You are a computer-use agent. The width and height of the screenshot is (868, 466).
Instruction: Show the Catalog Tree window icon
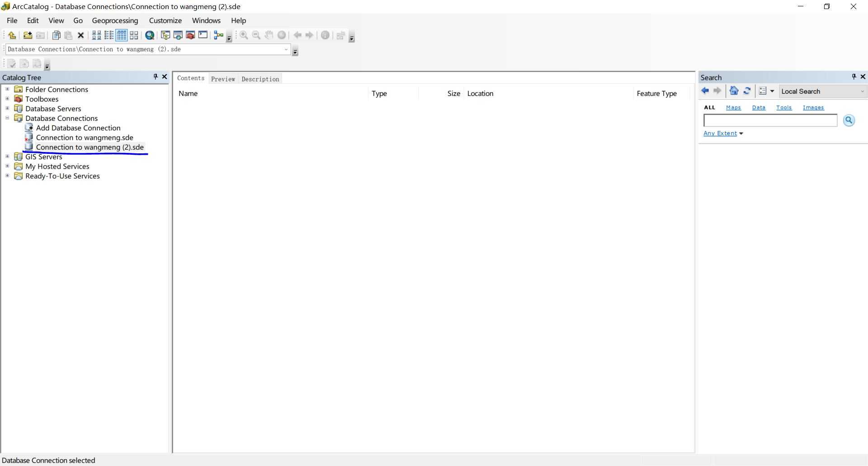click(165, 35)
